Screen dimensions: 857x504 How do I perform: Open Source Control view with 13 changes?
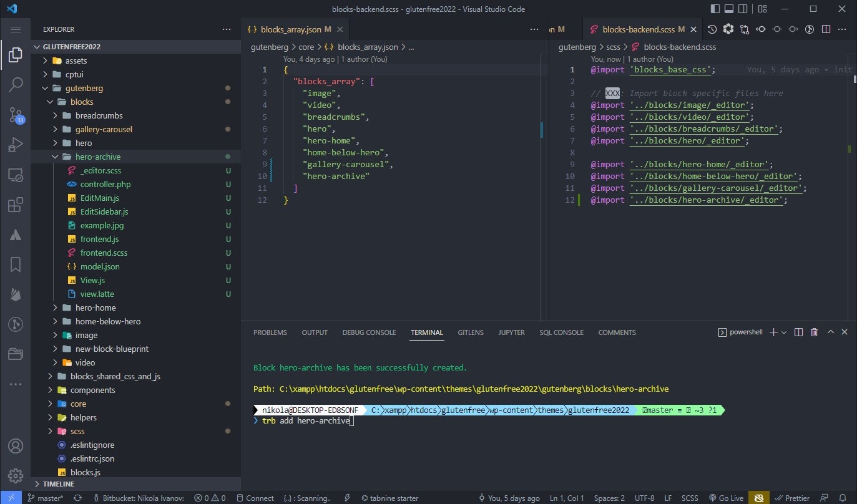point(16,115)
